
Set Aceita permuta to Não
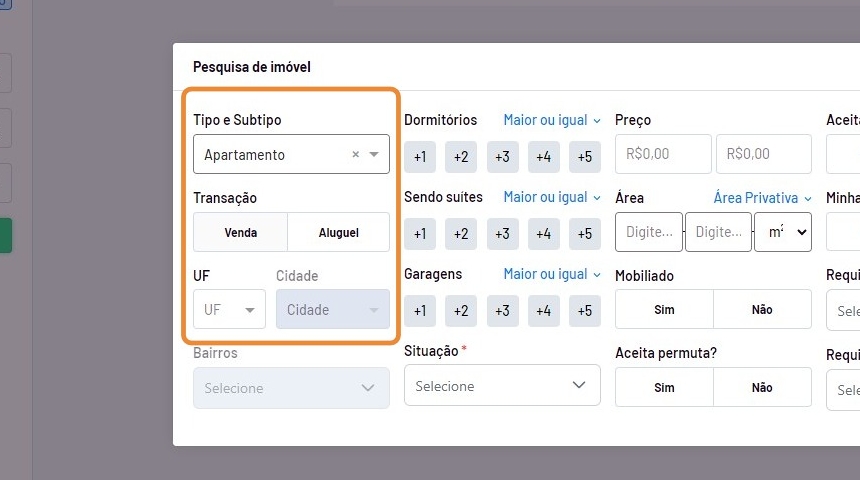point(762,387)
